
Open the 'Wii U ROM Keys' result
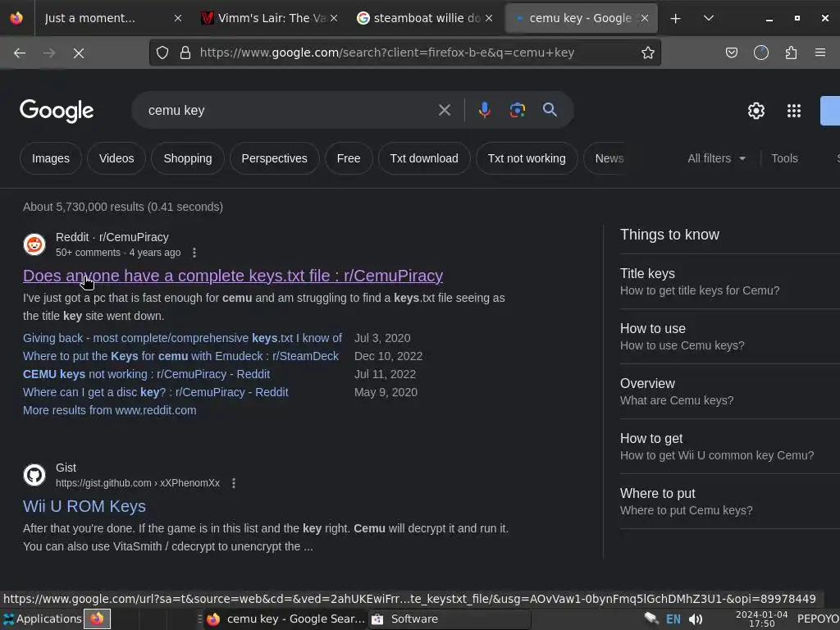(x=84, y=506)
